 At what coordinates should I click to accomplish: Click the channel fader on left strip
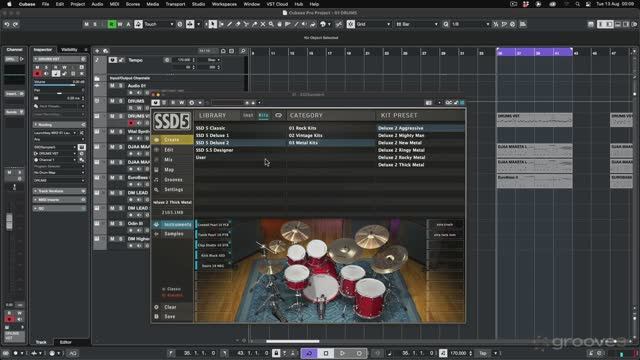click(x=9, y=221)
